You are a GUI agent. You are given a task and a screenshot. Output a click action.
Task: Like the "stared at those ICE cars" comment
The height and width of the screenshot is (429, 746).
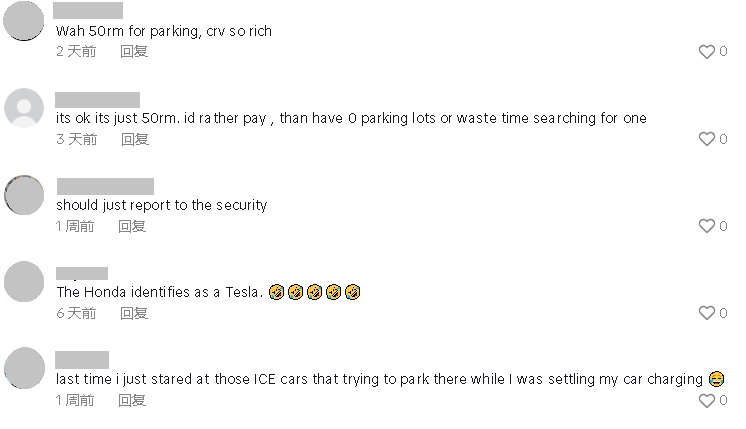coord(707,400)
